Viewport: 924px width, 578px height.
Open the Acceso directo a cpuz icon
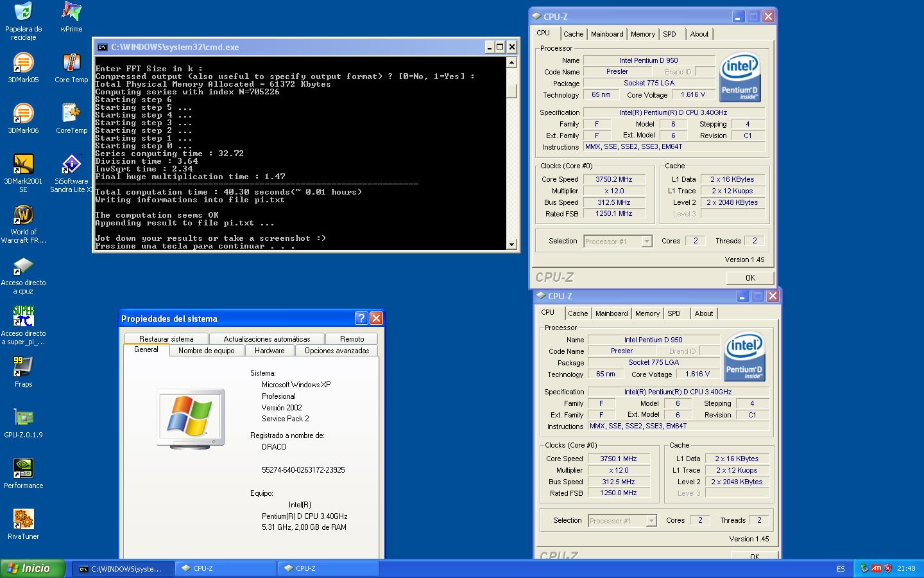coord(24,266)
